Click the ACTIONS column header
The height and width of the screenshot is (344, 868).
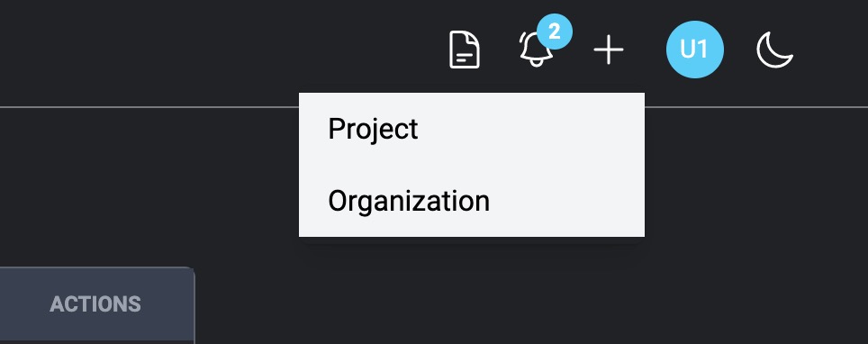point(95,304)
